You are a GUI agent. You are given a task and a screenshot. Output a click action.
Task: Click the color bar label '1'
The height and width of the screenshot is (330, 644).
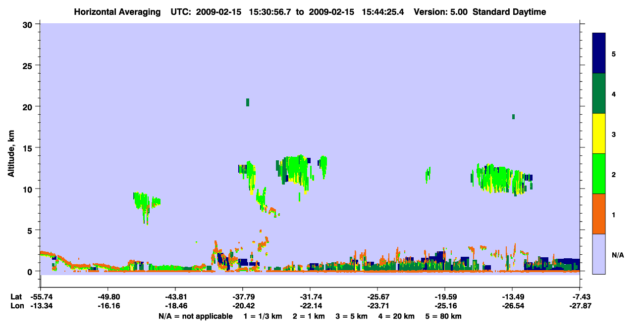(614, 215)
